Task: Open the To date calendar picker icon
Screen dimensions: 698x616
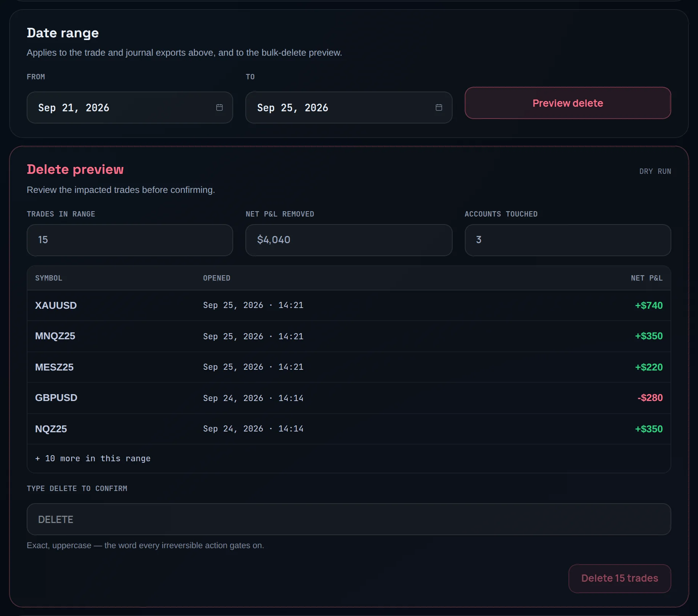Action: coord(439,107)
